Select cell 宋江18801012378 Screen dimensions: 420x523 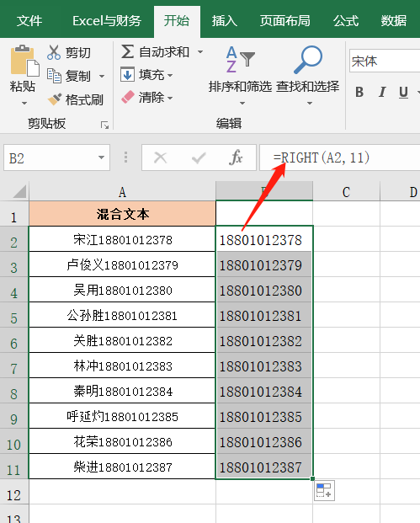coord(122,239)
